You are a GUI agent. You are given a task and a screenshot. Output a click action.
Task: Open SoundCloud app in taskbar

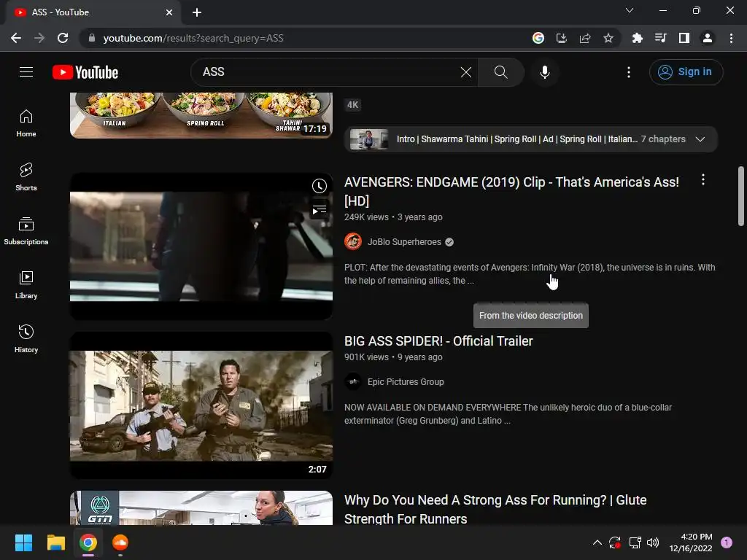coord(120,542)
